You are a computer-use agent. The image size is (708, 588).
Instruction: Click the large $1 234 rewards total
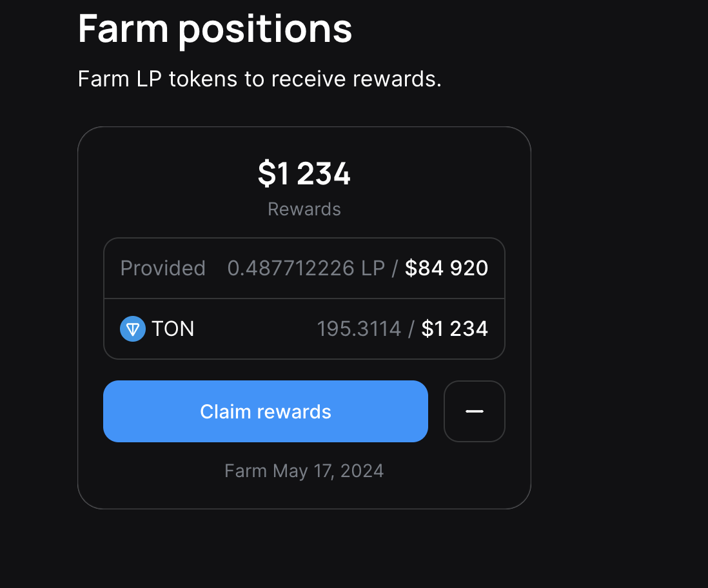coord(304,173)
